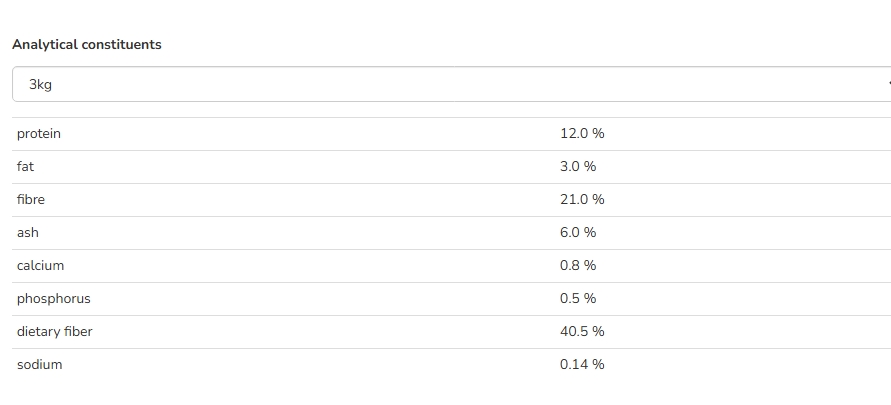
Task: Click the 0.14 % sodium value
Action: (x=582, y=364)
